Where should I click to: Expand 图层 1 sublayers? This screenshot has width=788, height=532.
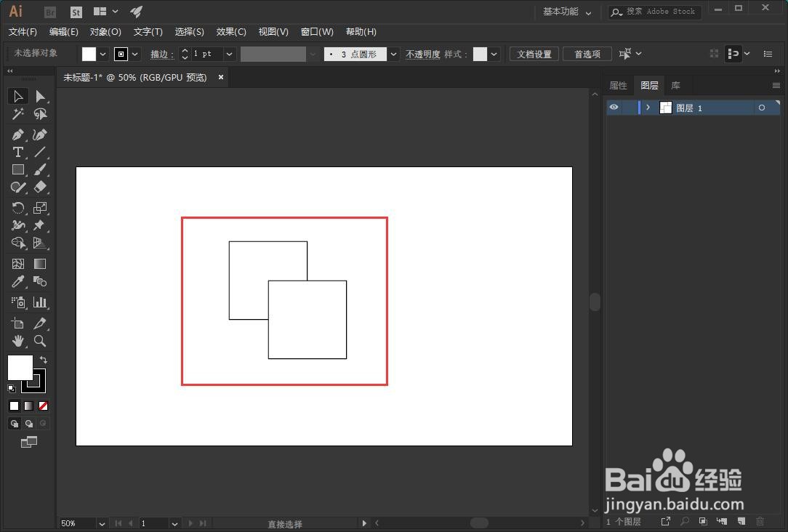click(x=648, y=107)
